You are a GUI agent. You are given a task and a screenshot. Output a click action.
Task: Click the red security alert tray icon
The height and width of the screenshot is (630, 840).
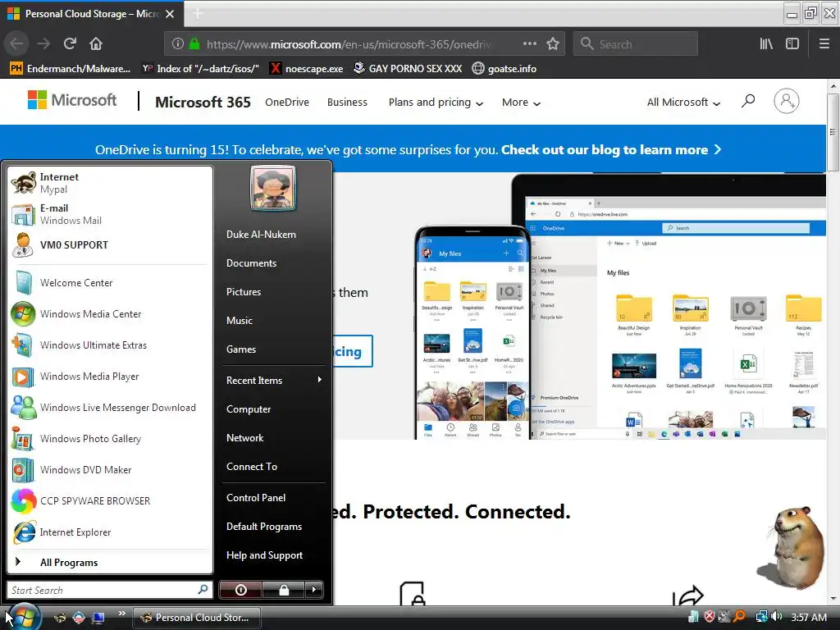tap(710, 617)
